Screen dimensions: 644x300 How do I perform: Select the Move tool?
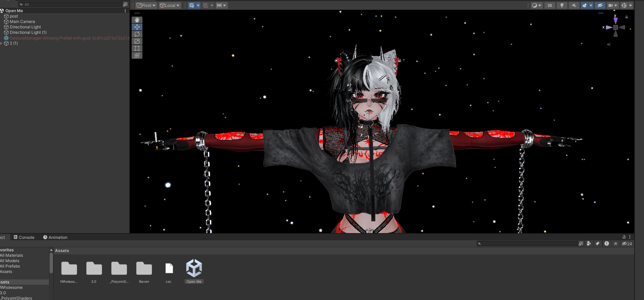click(x=137, y=27)
